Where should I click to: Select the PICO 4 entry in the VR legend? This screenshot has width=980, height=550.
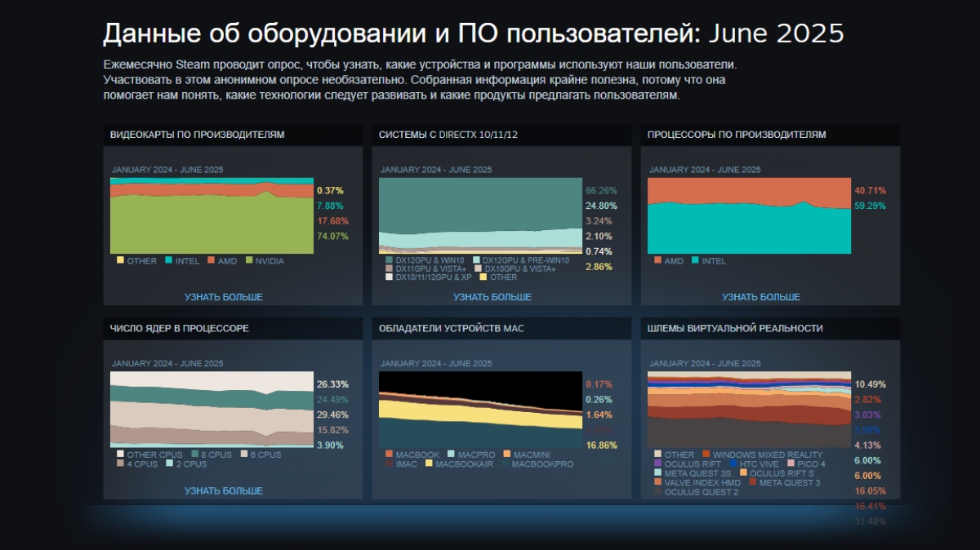click(x=791, y=464)
